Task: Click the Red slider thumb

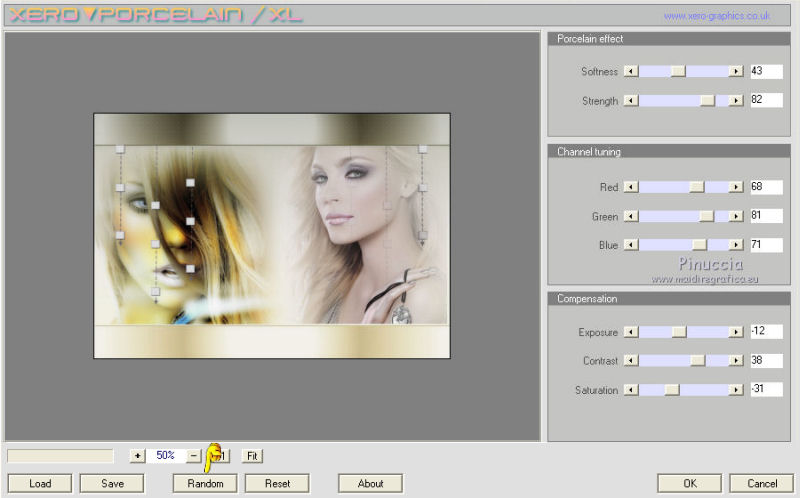Action: [x=696, y=187]
